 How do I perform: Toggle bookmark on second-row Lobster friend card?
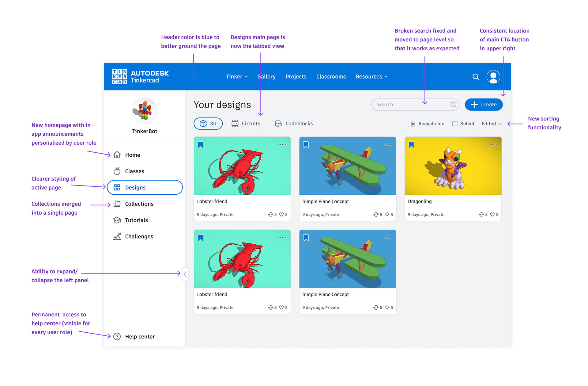tap(200, 238)
